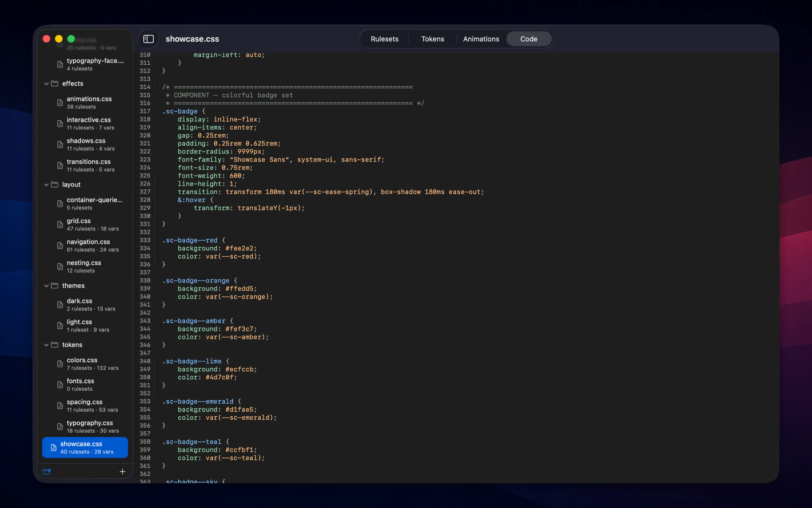
Task: Click the plus button to add file
Action: (x=122, y=472)
